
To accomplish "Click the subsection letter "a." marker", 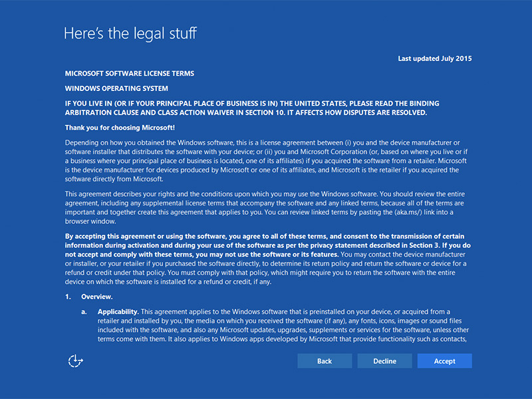I will [x=84, y=311].
